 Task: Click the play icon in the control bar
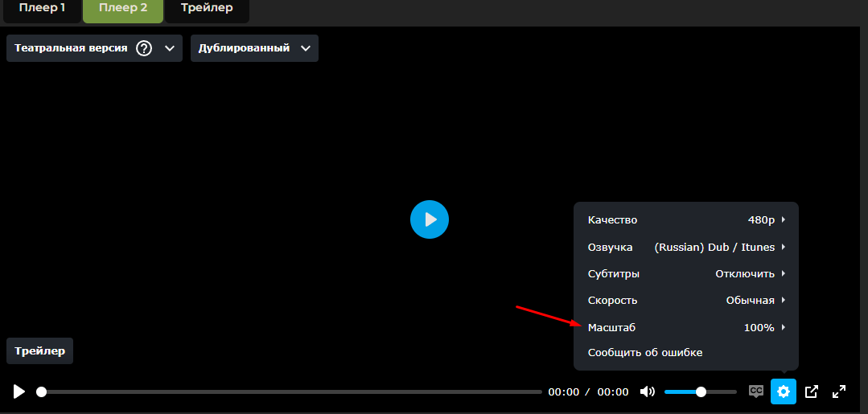[19, 391]
